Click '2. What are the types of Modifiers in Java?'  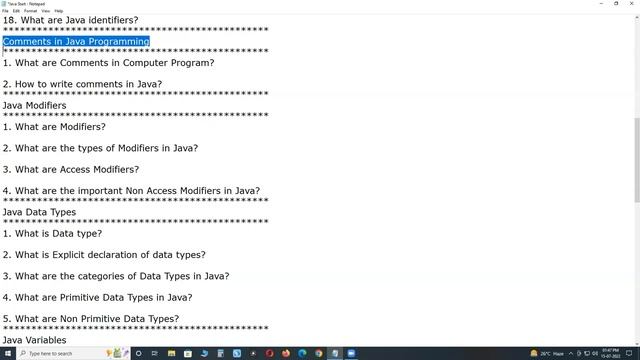coord(100,148)
